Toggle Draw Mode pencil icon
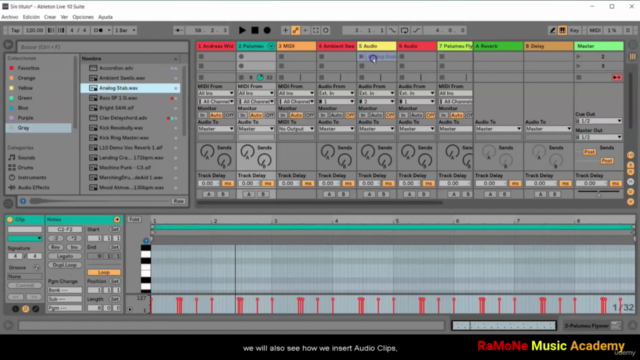Image resolution: width=640 pixels, height=360 pixels. click(x=552, y=30)
